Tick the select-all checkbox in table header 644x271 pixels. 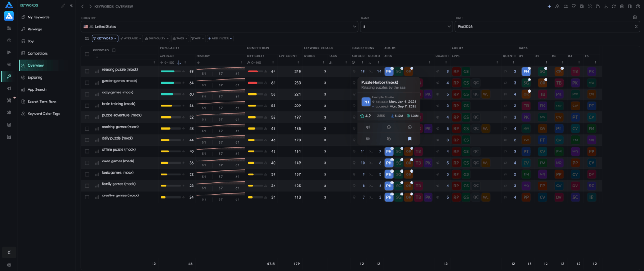click(x=87, y=55)
